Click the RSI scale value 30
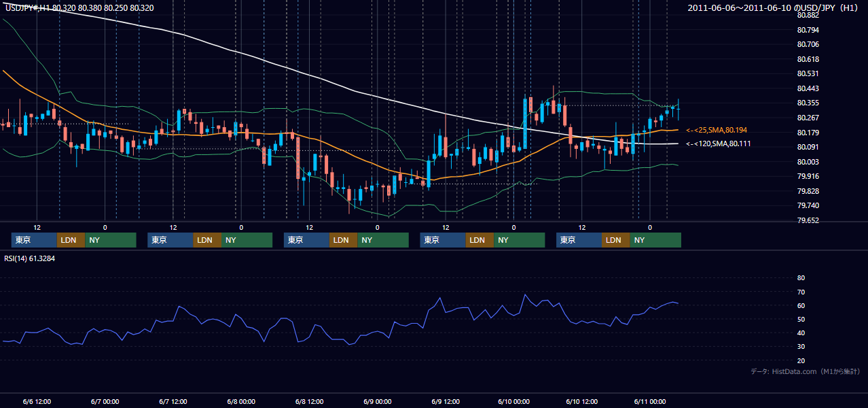 point(801,347)
